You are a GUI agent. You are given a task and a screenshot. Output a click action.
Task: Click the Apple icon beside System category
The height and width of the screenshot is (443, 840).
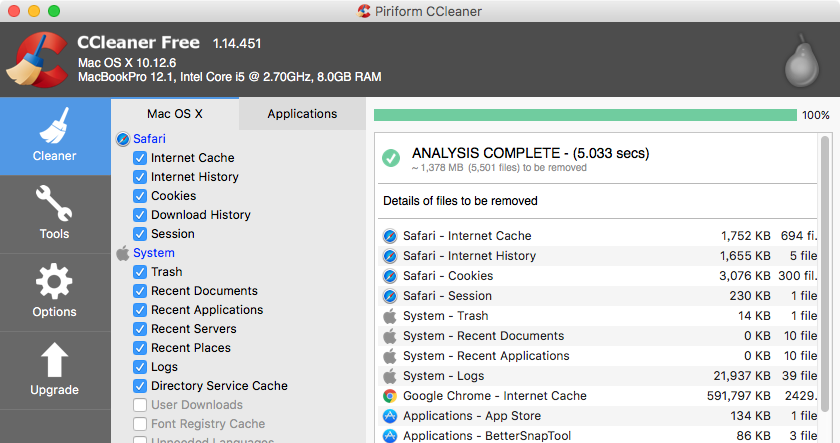tap(123, 253)
